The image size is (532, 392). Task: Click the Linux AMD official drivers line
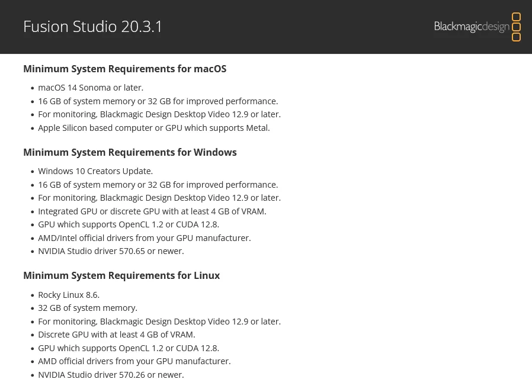[x=134, y=361]
